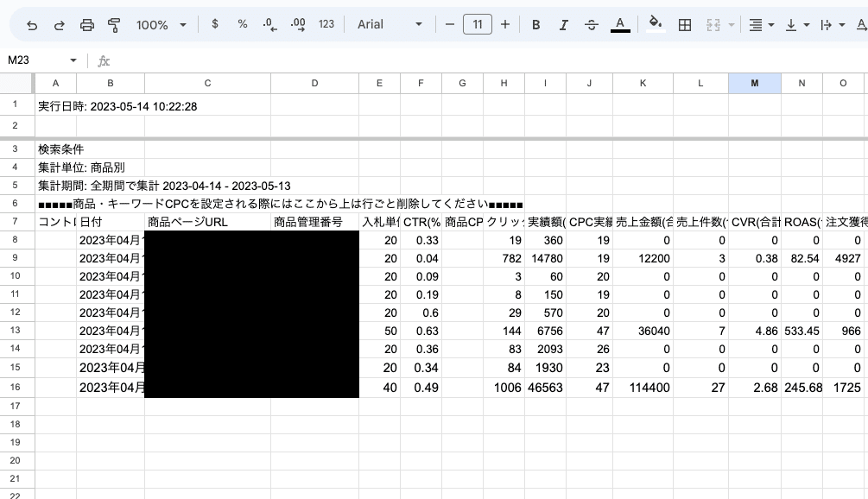Open the horizontal align dropdown
The width and height of the screenshot is (868, 499).
click(x=761, y=25)
